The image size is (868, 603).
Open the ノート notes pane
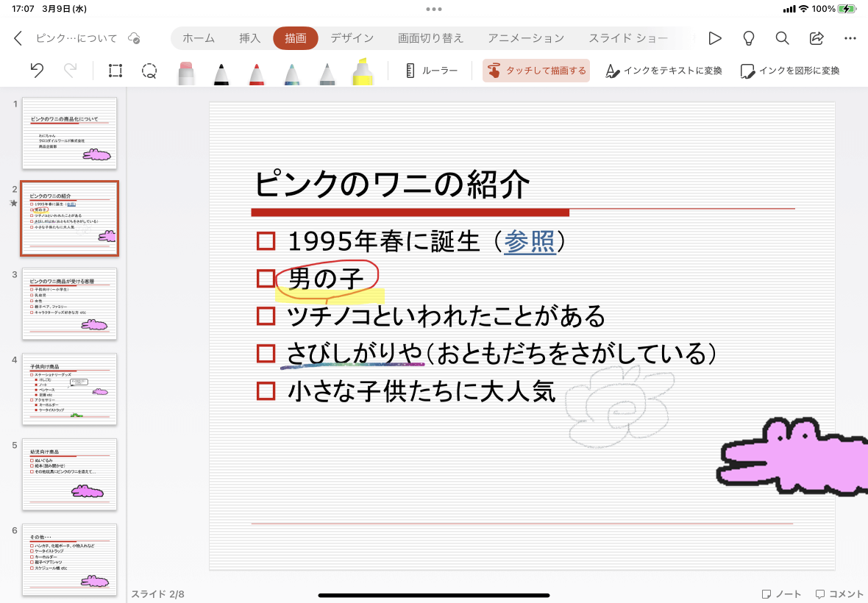pos(781,594)
